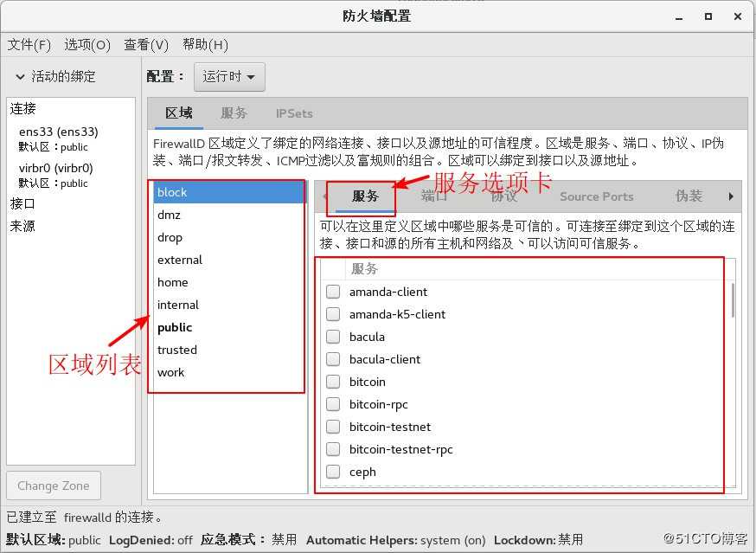
Task: Open the 查看(V) menu
Action: tap(146, 45)
